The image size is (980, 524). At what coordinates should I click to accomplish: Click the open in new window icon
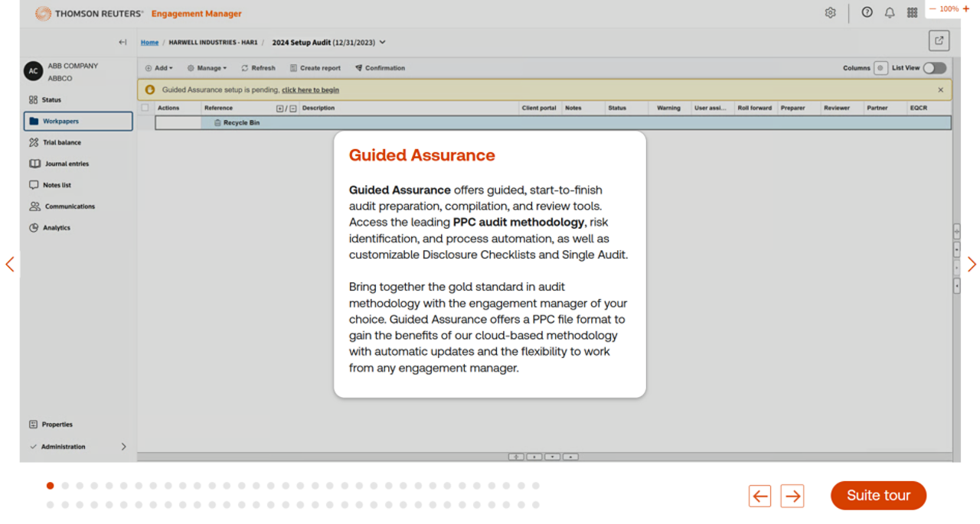click(x=939, y=41)
